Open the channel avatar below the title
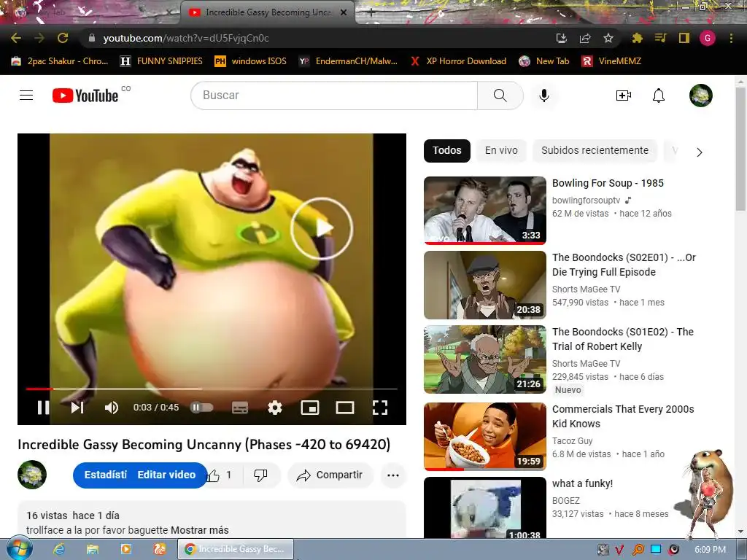 pos(32,475)
